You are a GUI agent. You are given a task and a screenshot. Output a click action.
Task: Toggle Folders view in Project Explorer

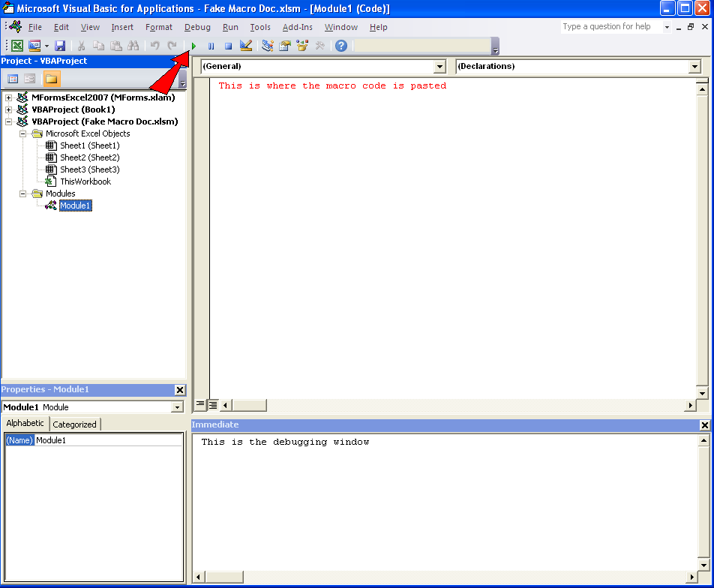click(51, 78)
